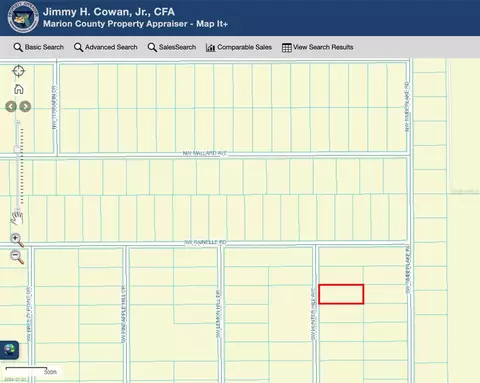Click the locate crosshair icon
Image resolution: width=480 pixels, height=383 pixels.
[18, 71]
